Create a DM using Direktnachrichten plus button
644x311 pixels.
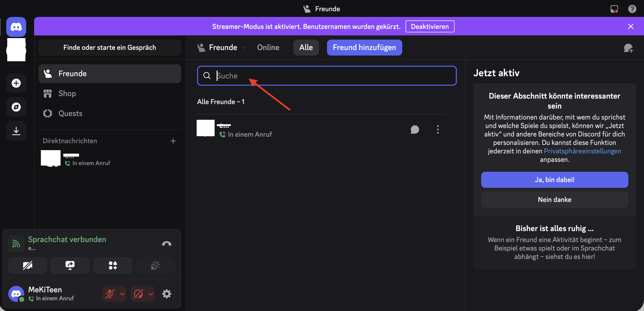pyautogui.click(x=173, y=141)
